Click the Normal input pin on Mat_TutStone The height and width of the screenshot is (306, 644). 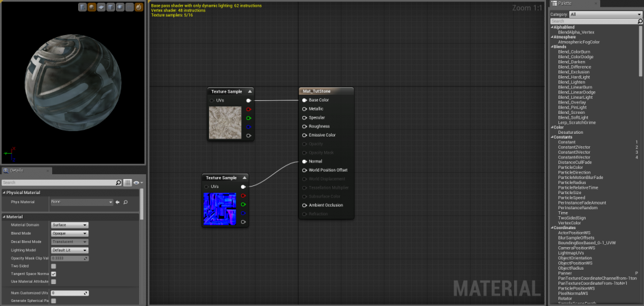pyautogui.click(x=304, y=161)
